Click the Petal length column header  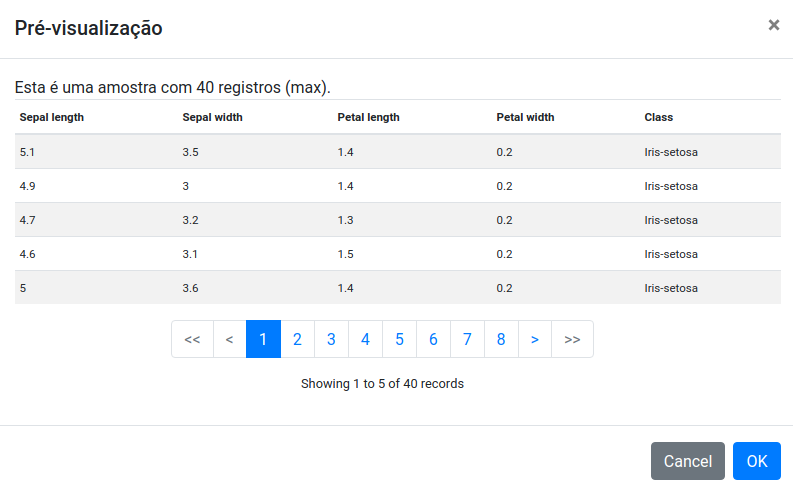click(x=368, y=117)
